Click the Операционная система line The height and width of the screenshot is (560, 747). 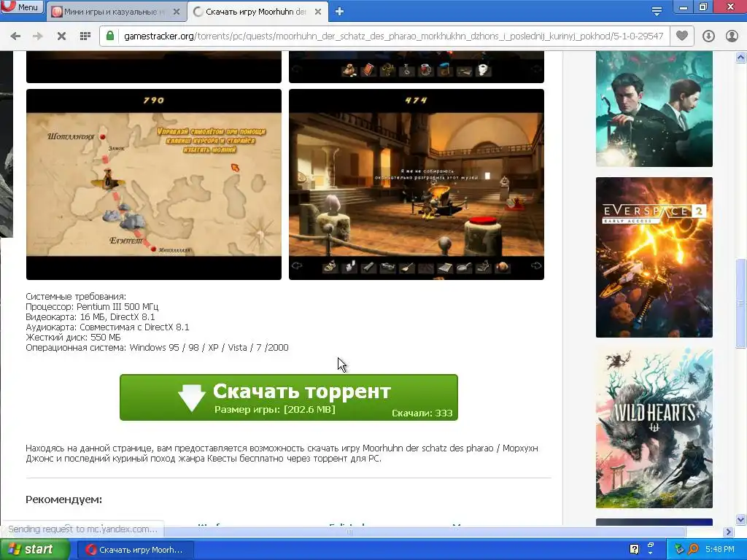coord(158,348)
